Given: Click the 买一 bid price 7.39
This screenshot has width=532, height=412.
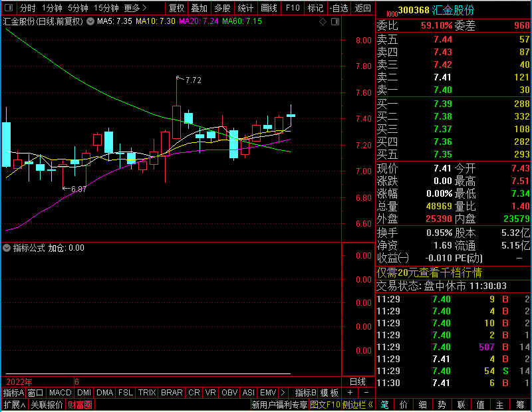Looking at the screenshot, I should [443, 104].
